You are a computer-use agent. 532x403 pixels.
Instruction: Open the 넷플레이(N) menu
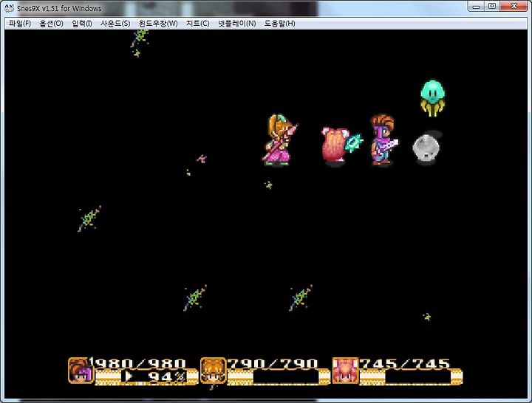click(x=237, y=24)
